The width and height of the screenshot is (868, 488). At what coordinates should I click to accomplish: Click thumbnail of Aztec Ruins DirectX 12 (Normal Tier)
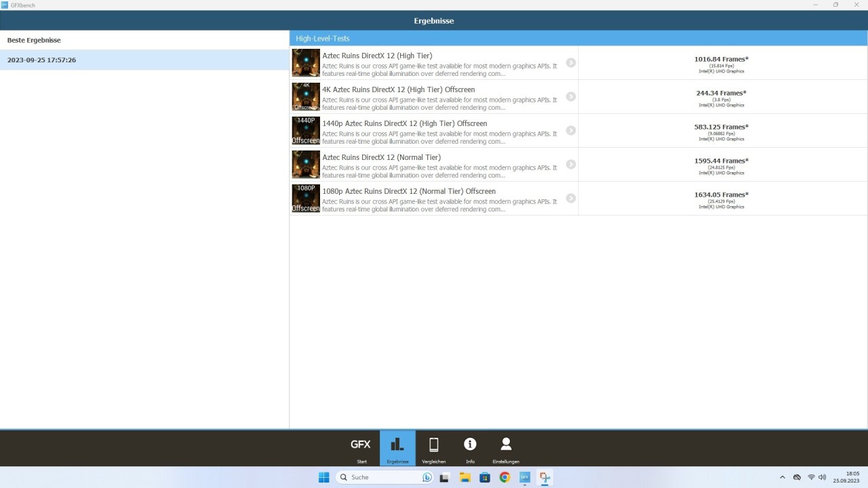(306, 164)
